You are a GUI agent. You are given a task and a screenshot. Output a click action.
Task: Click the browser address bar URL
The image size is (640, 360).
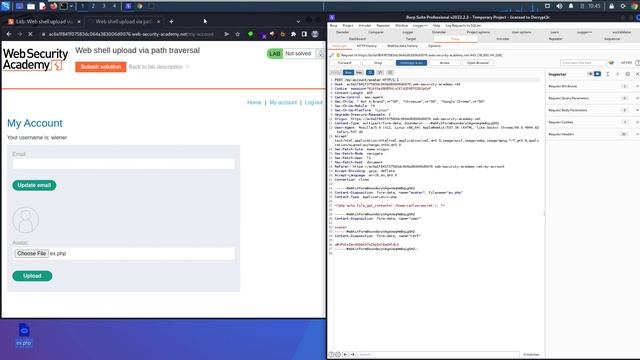coord(131,34)
